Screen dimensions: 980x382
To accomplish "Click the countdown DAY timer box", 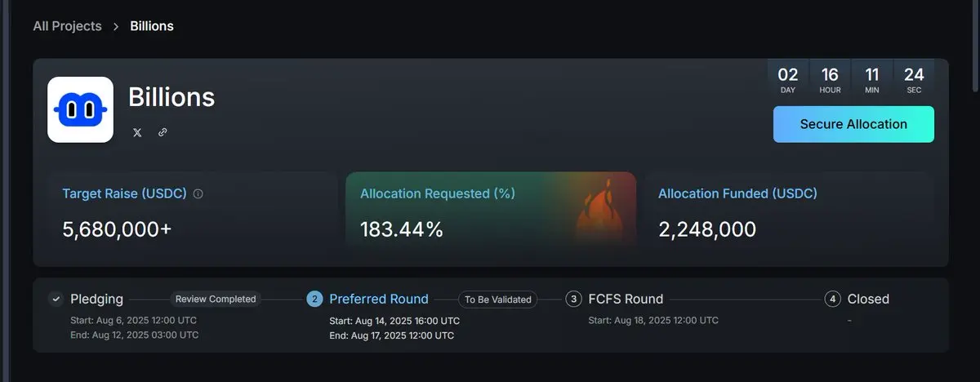I will coord(788,80).
